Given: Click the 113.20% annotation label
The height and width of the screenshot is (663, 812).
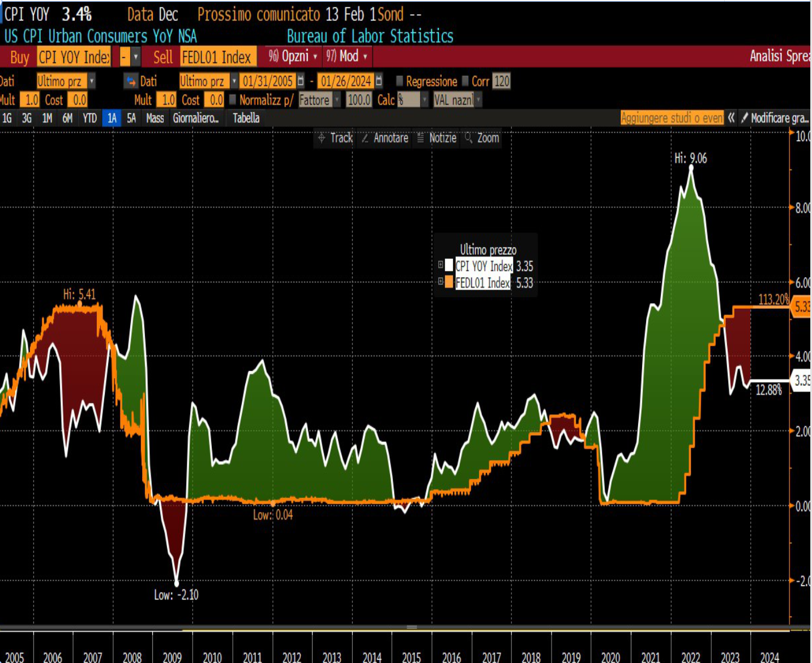Looking at the screenshot, I should [773, 299].
